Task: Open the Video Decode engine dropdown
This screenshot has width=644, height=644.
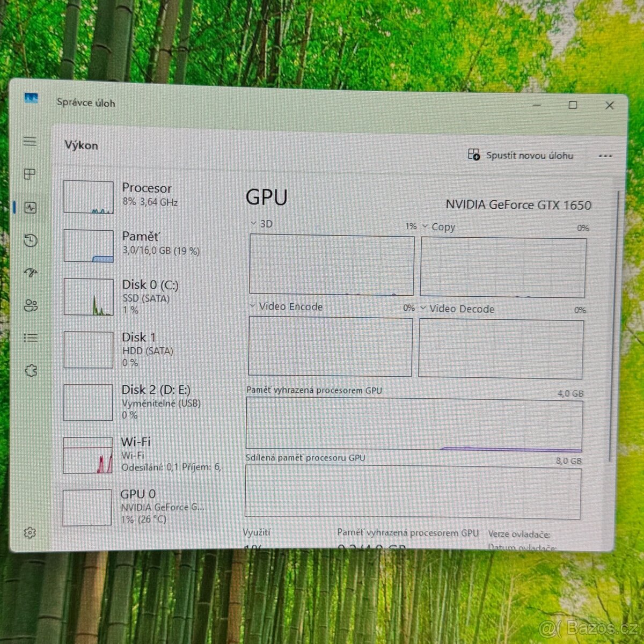Action: pos(457,309)
